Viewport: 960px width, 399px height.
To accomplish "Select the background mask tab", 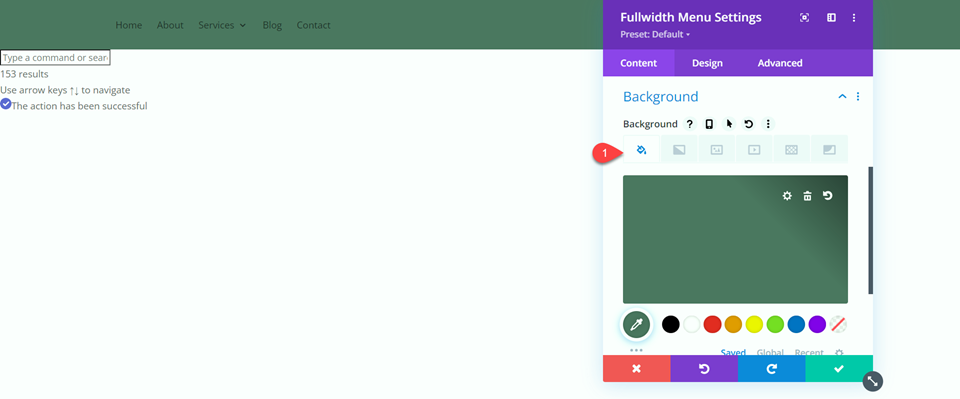I will (830, 150).
